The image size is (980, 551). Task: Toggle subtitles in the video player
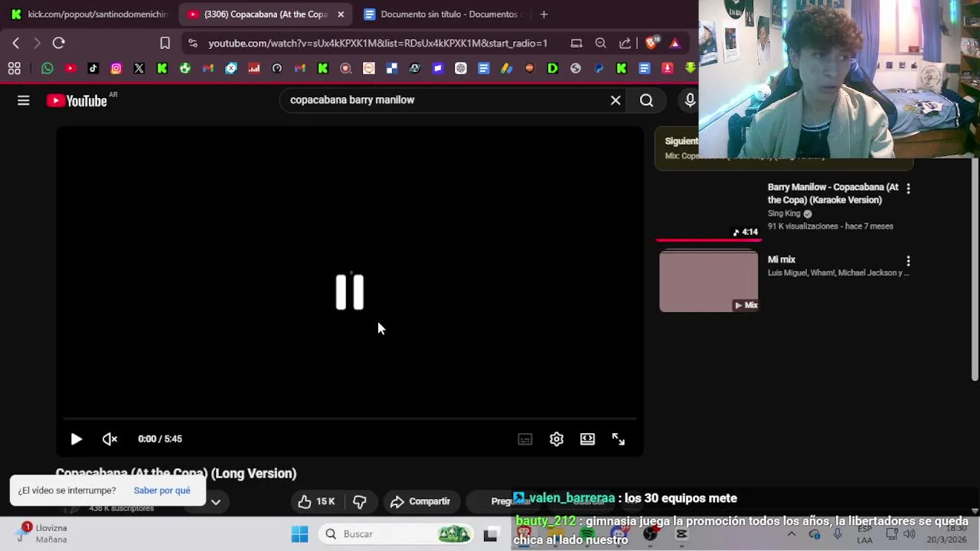(x=524, y=439)
